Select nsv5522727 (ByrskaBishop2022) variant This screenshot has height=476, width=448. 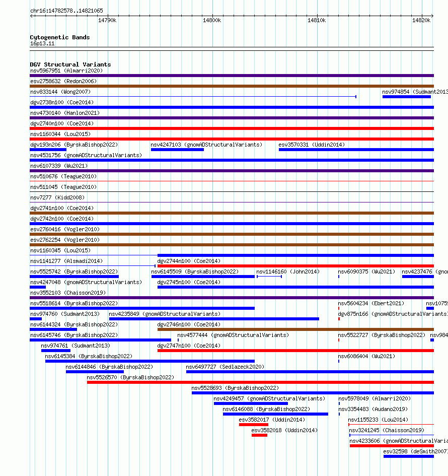382,335
